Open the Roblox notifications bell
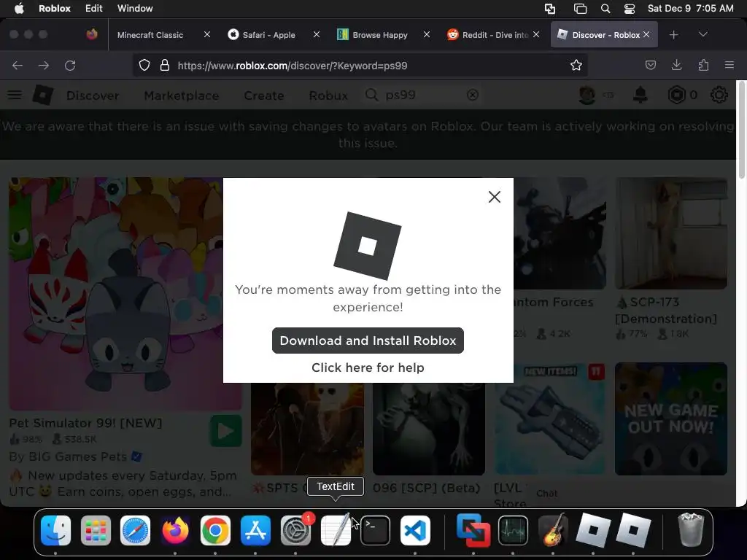Image resolution: width=747 pixels, height=560 pixels. (640, 96)
